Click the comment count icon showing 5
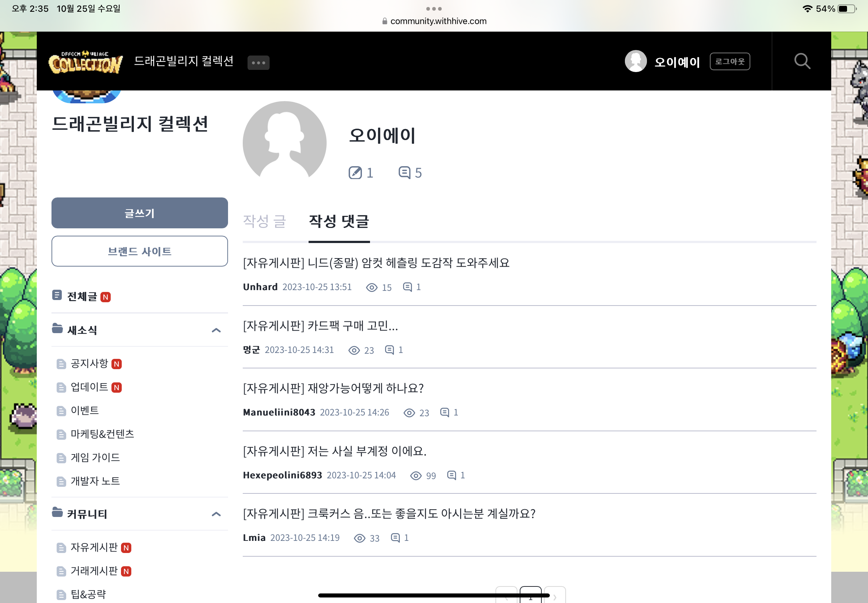This screenshot has height=603, width=868. [x=404, y=172]
